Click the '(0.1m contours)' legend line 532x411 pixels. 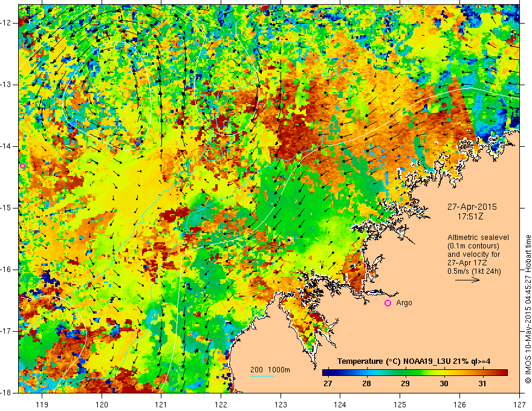[473, 246]
